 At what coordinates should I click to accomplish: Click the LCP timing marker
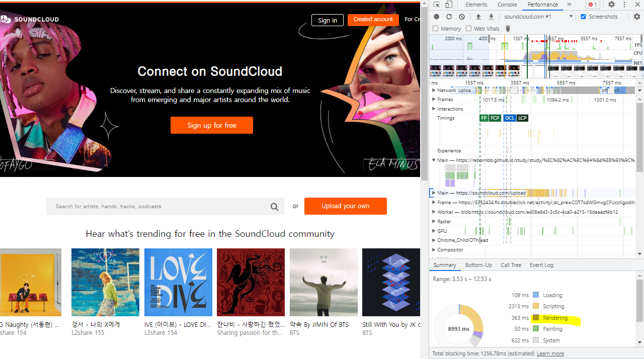[x=522, y=118]
